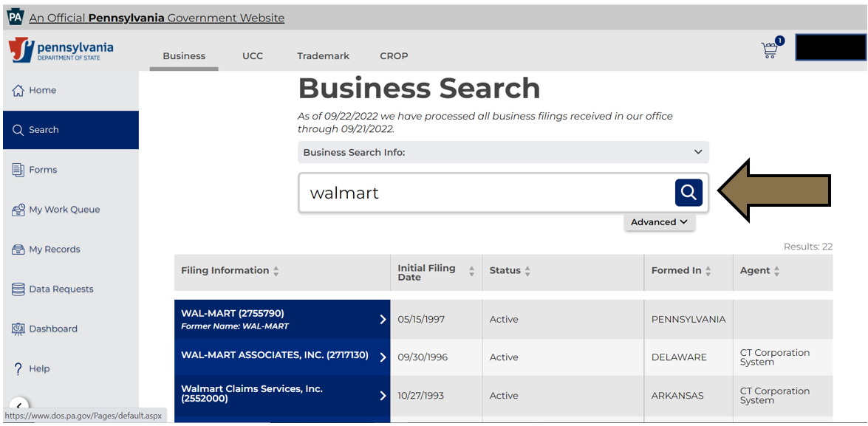868x426 pixels.
Task: Sort results by Initial Filing Date
Action: (471, 272)
